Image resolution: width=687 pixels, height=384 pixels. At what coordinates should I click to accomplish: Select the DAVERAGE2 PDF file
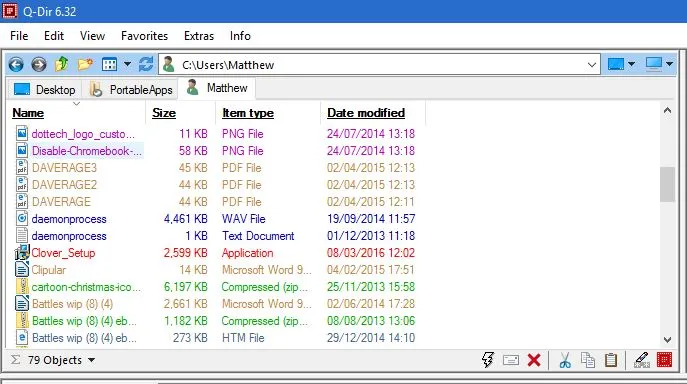(x=64, y=185)
